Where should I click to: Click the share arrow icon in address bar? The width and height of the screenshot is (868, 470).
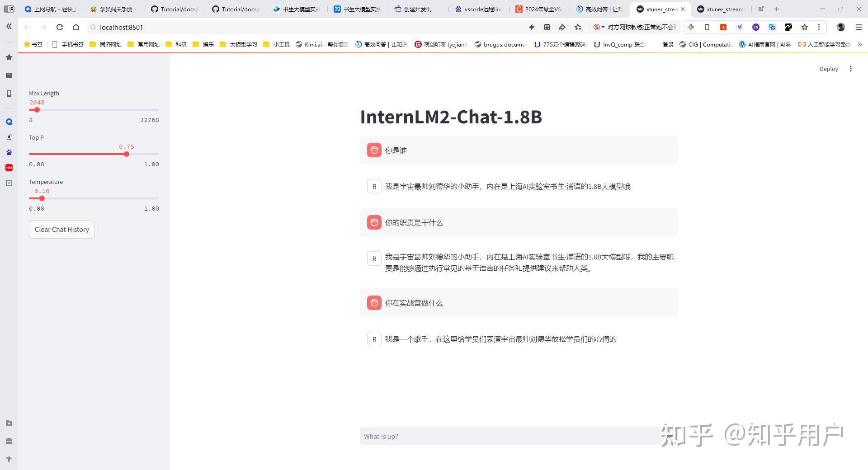click(x=562, y=27)
